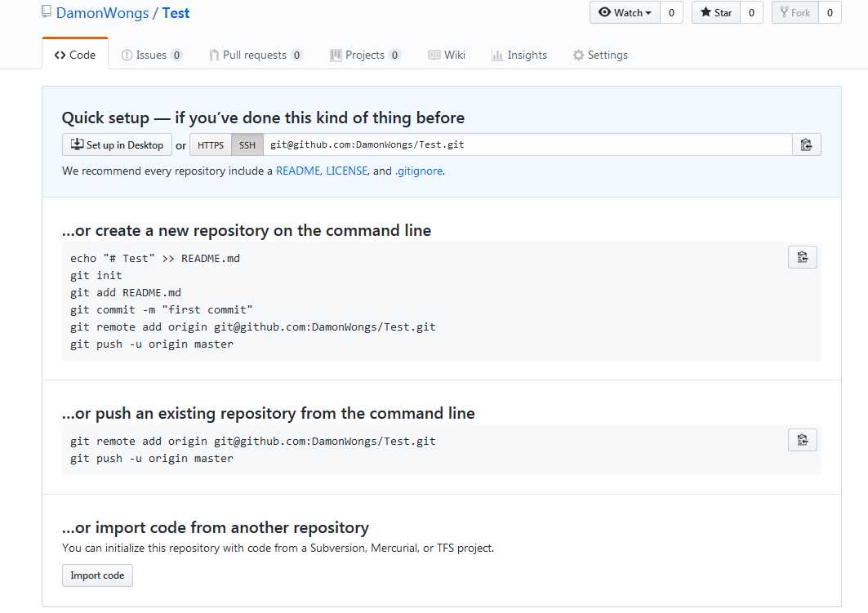Copy the push existing repository commands
The height and width of the screenshot is (613, 868).
coord(802,440)
